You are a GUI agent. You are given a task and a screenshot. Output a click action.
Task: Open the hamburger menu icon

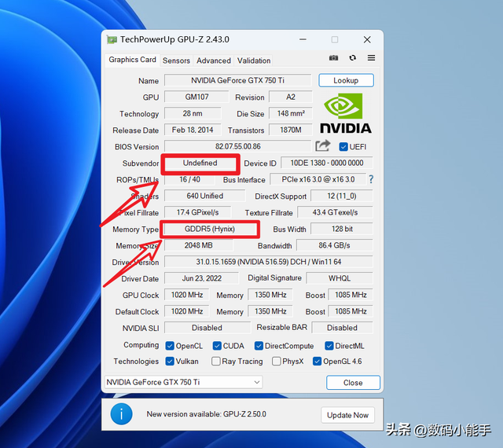click(371, 57)
